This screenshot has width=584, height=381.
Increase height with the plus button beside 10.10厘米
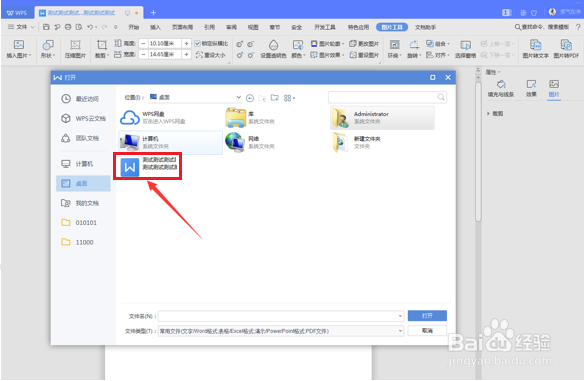click(x=186, y=44)
